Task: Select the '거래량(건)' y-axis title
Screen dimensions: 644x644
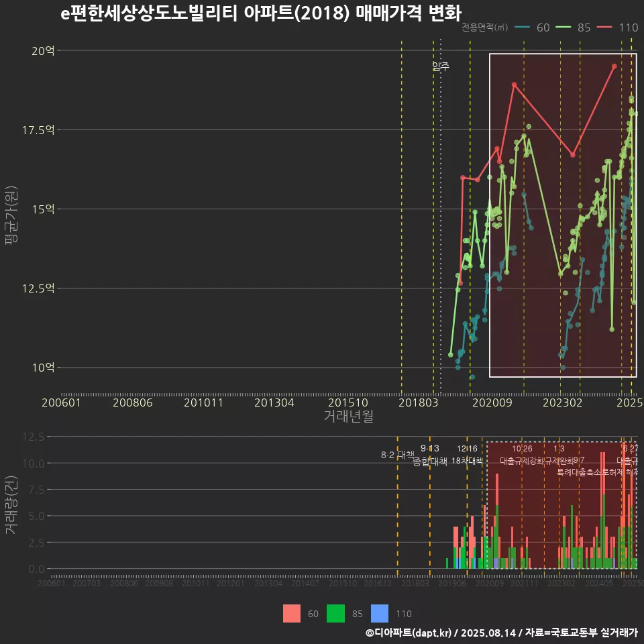Action: pyautogui.click(x=11, y=505)
